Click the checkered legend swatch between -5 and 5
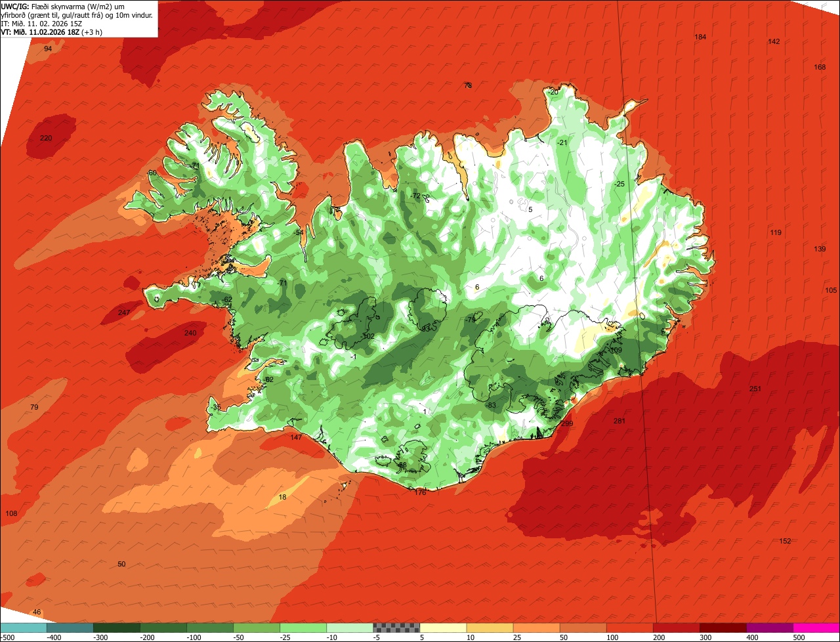The image size is (840, 642). pyautogui.click(x=396, y=628)
